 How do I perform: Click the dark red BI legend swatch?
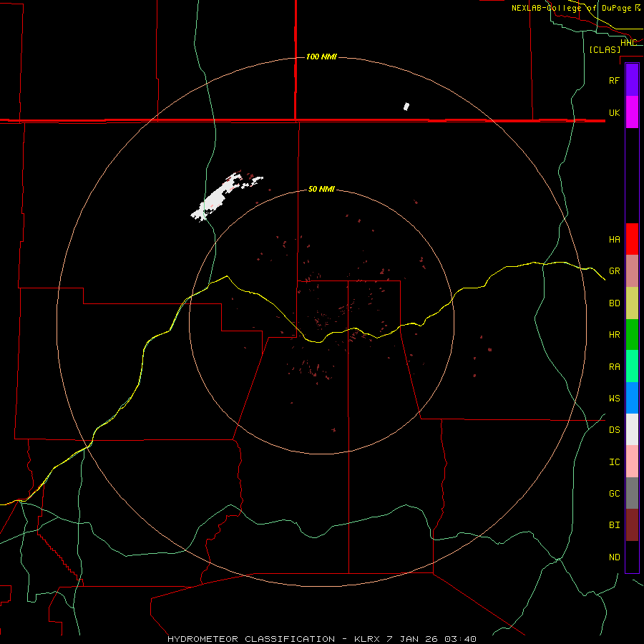coord(632,525)
